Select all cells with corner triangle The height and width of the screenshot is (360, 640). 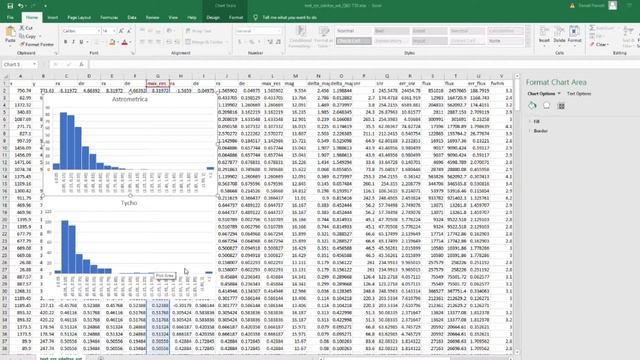coord(5,76)
